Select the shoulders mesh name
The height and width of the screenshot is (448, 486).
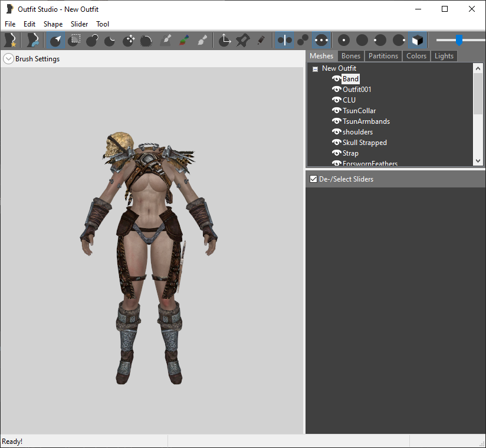pyautogui.click(x=357, y=132)
